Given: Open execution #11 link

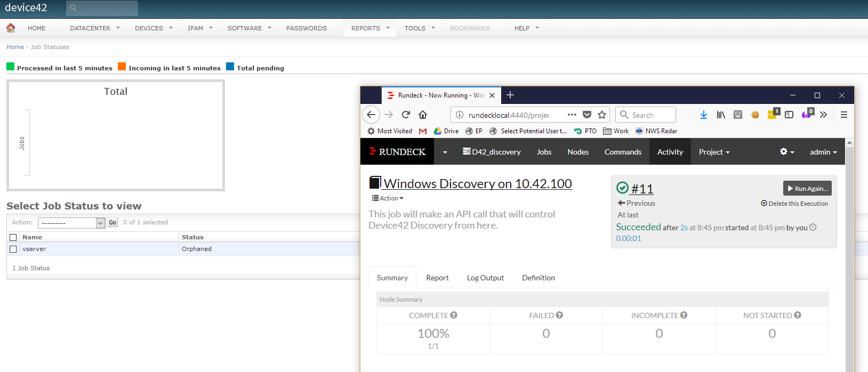Looking at the screenshot, I should (x=642, y=189).
